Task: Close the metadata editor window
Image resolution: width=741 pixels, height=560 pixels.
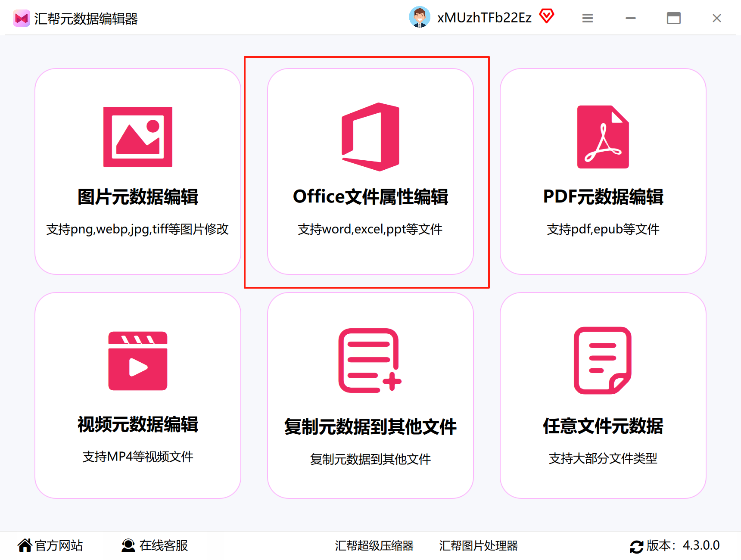Action: [717, 18]
